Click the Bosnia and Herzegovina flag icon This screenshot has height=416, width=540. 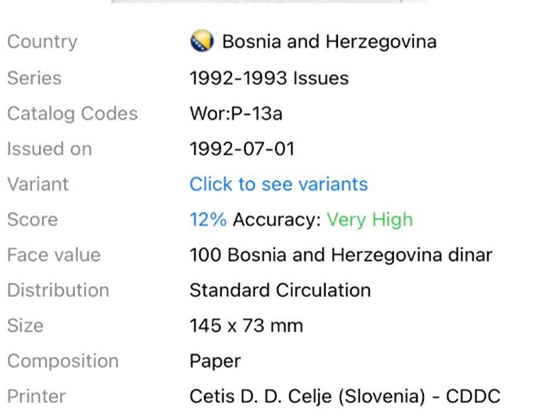(x=202, y=41)
